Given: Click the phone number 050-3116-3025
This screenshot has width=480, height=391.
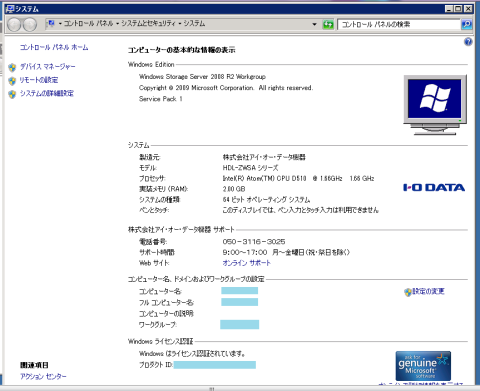Looking at the screenshot, I should pos(254,242).
